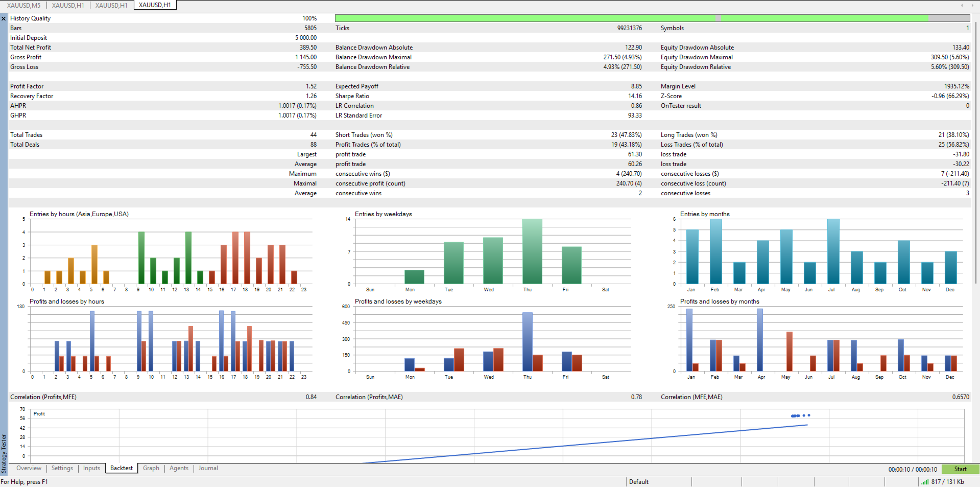
Task: Select the Backtest tab
Action: point(122,468)
